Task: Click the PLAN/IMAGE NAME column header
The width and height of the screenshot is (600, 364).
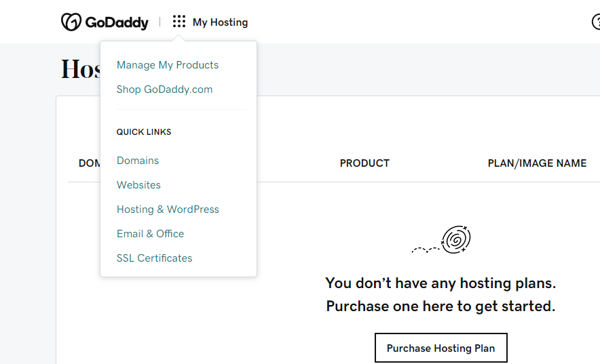Action: [537, 163]
